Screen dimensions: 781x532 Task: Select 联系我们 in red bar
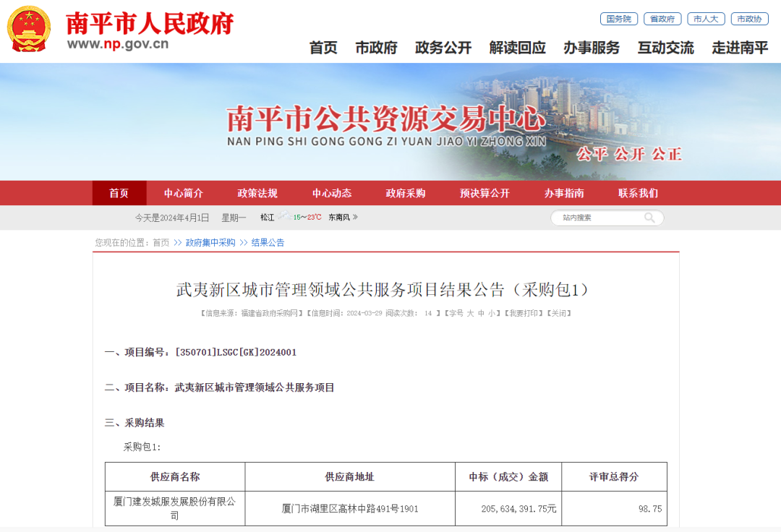[638, 193]
